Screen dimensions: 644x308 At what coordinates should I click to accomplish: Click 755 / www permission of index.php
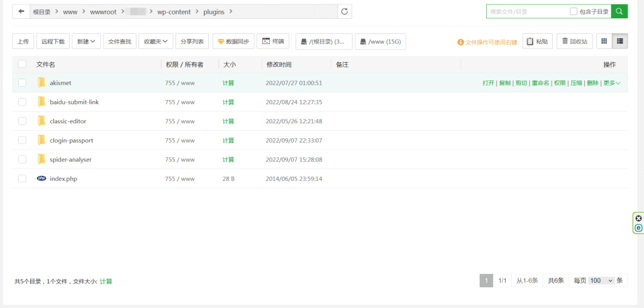[180, 179]
